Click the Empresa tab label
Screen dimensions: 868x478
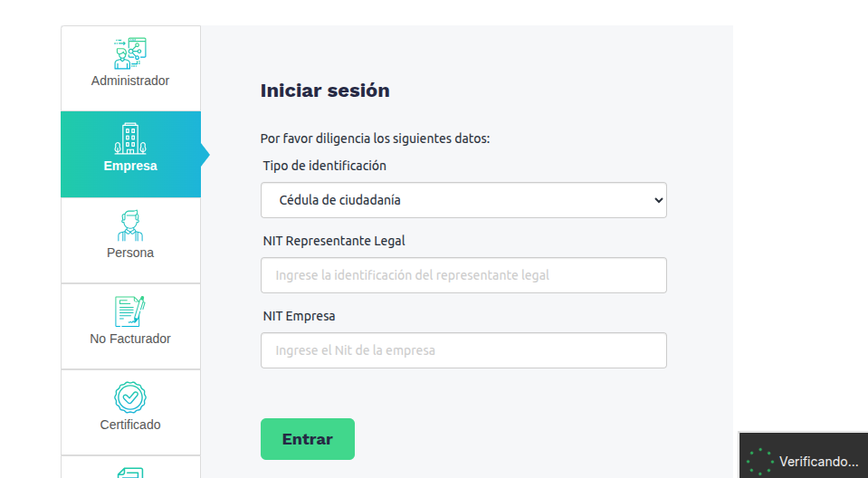[x=130, y=167]
